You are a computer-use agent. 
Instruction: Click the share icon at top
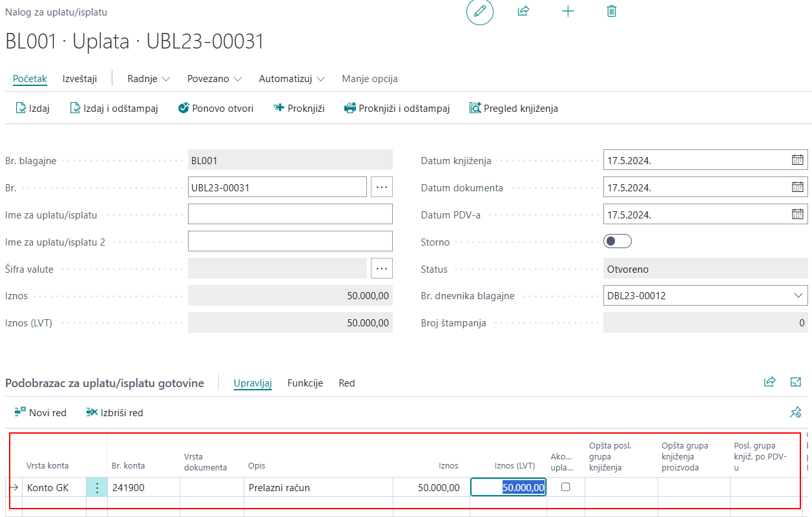(523, 11)
